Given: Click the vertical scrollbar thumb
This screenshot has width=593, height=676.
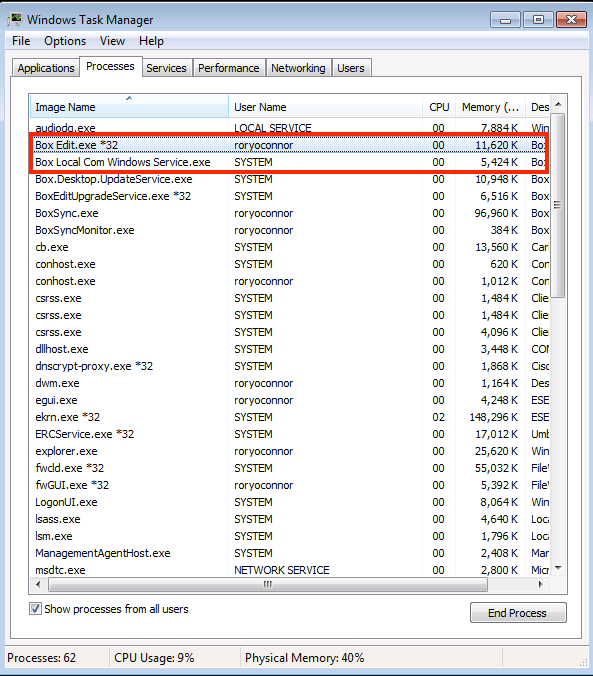Looking at the screenshot, I should 558,205.
